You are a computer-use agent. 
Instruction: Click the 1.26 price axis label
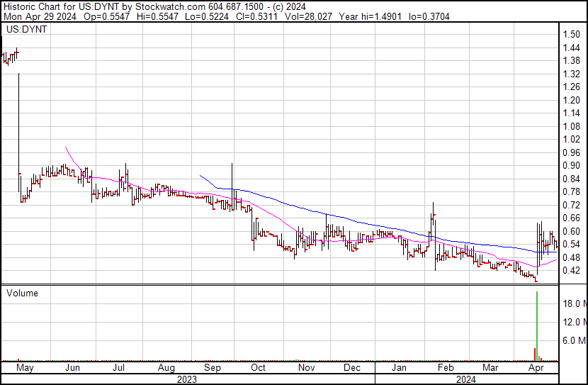pyautogui.click(x=571, y=87)
